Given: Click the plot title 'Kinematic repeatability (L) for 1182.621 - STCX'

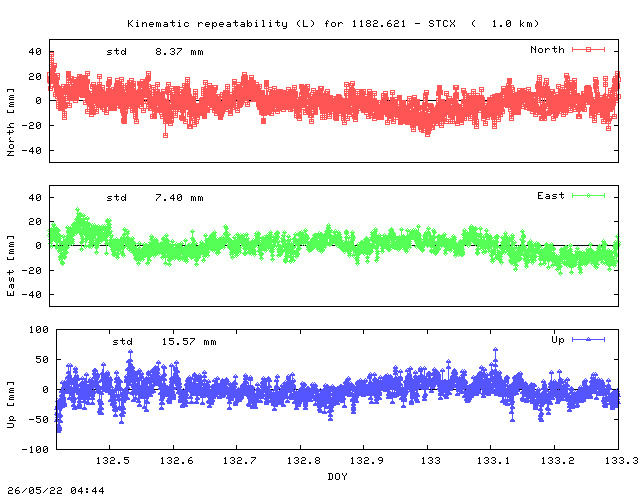Looking at the screenshot, I should (x=291, y=24).
